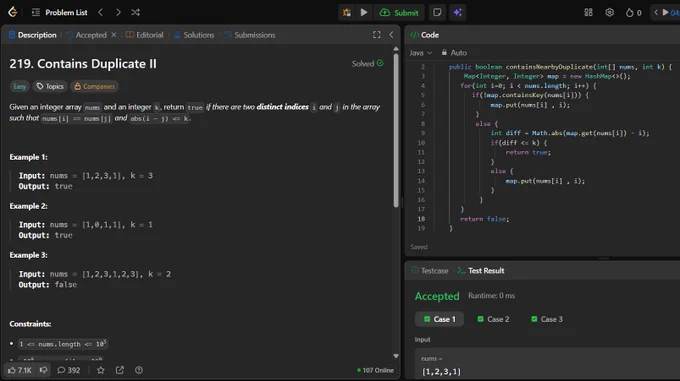
Task: Click the problem title Contains Duplicate II
Action: pyautogui.click(x=83, y=64)
